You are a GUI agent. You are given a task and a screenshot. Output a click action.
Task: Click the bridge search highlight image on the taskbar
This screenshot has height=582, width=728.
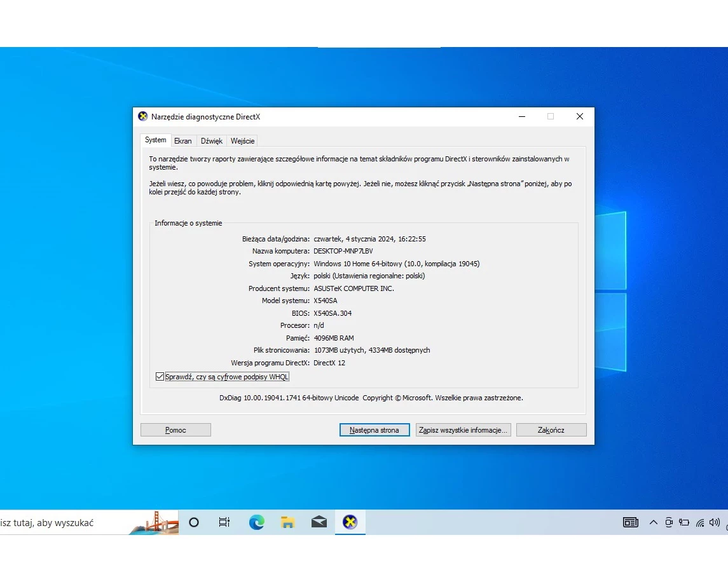pyautogui.click(x=154, y=523)
